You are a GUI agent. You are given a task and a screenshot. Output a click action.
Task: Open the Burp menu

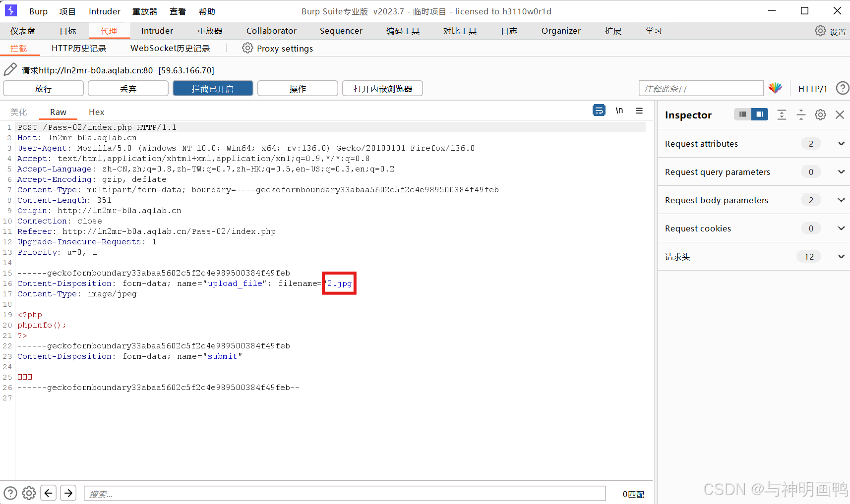(x=38, y=11)
